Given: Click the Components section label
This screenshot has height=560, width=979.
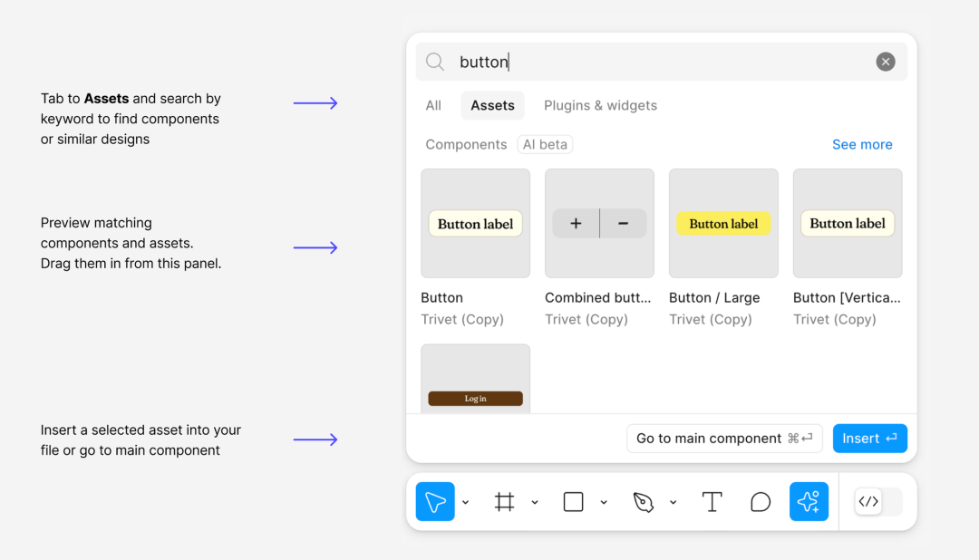Looking at the screenshot, I should pyautogui.click(x=466, y=144).
